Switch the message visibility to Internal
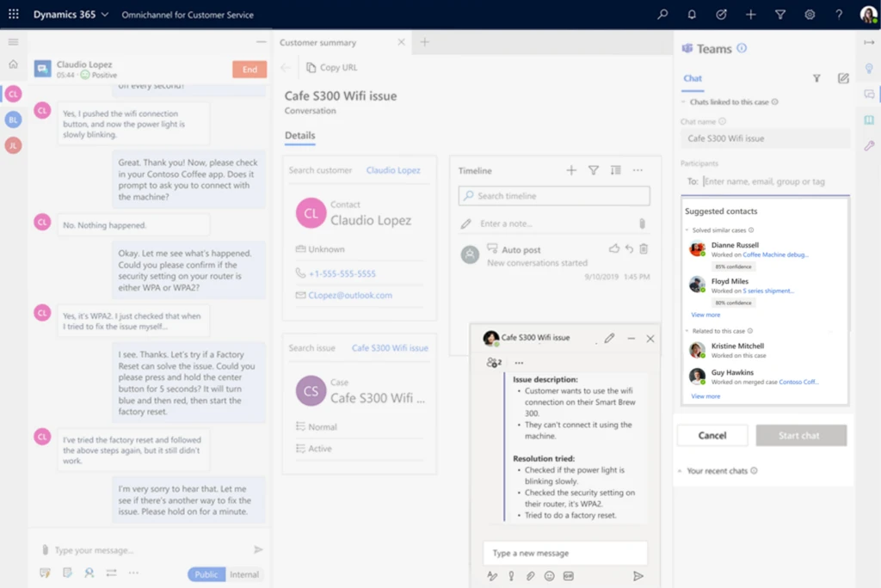 click(x=245, y=573)
